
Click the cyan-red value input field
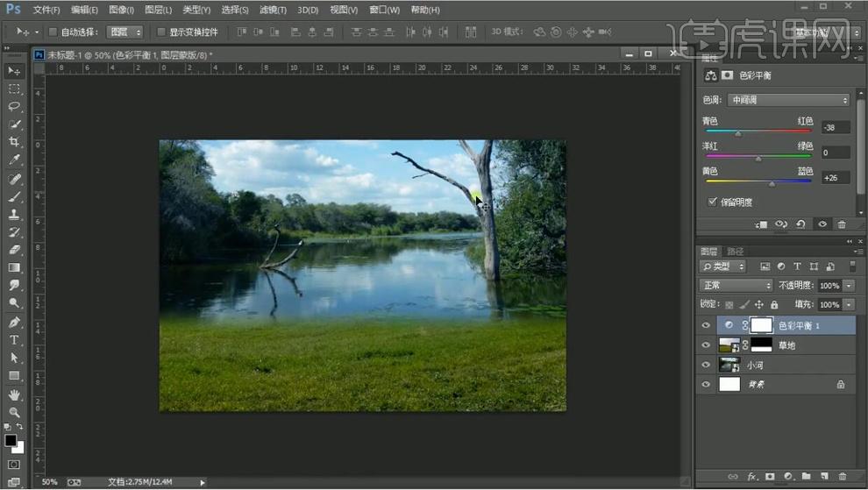click(x=835, y=127)
